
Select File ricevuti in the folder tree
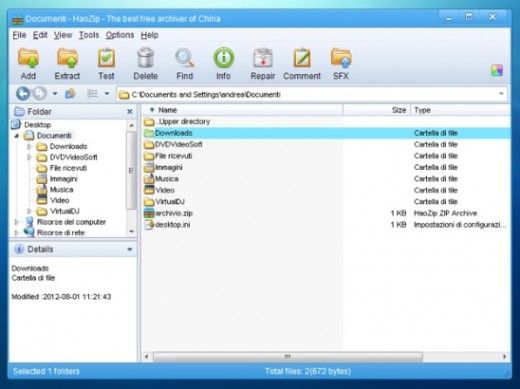point(68,168)
